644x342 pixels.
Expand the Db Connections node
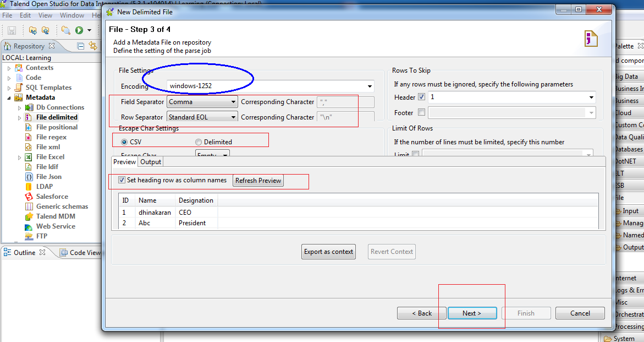pyautogui.click(x=19, y=108)
